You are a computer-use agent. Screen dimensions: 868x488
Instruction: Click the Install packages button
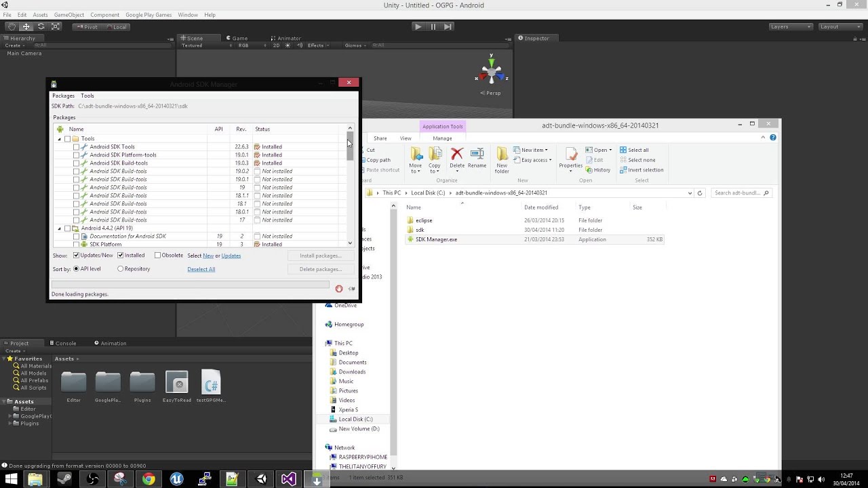pos(320,256)
